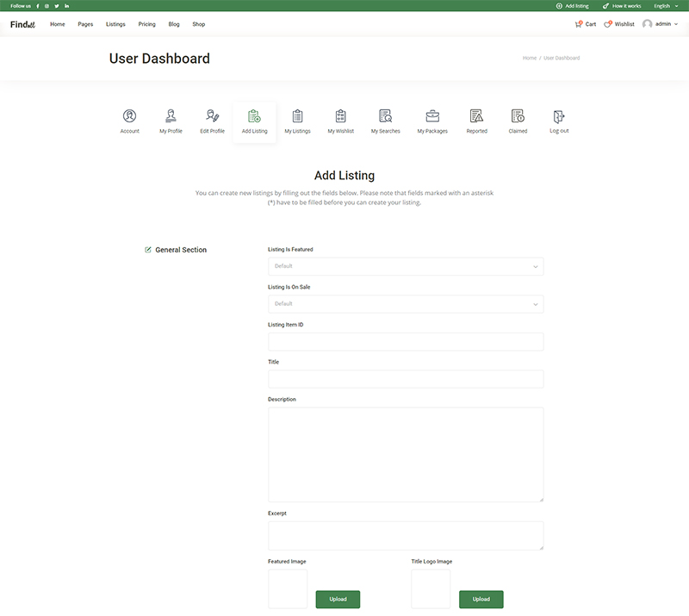Viewport: 689px width, 616px height.
Task: Open the Reported listings icon
Action: pos(476,116)
